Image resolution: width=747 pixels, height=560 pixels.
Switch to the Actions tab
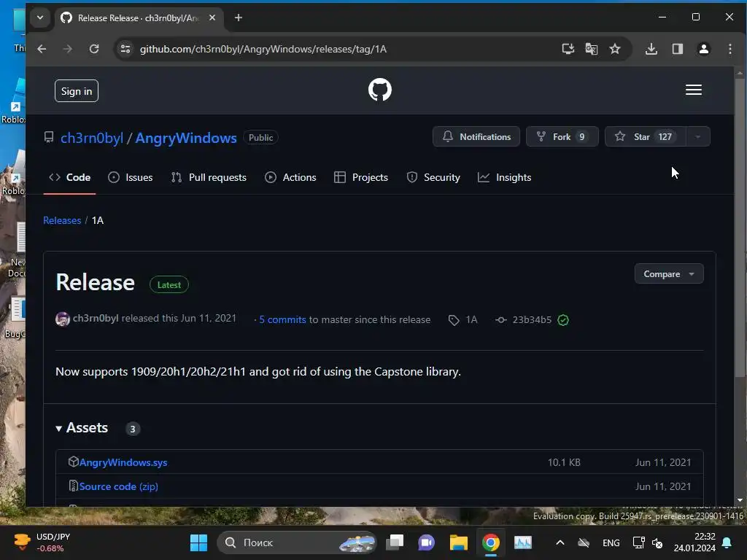pyautogui.click(x=290, y=177)
